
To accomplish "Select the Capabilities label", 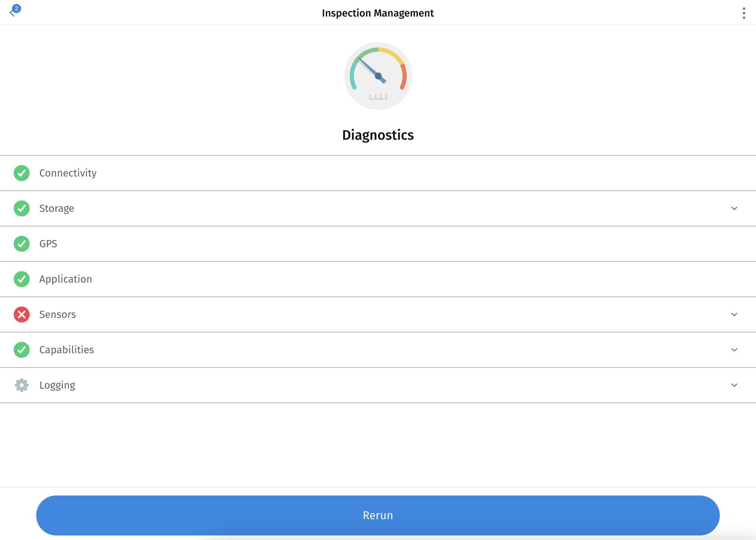I will (66, 350).
